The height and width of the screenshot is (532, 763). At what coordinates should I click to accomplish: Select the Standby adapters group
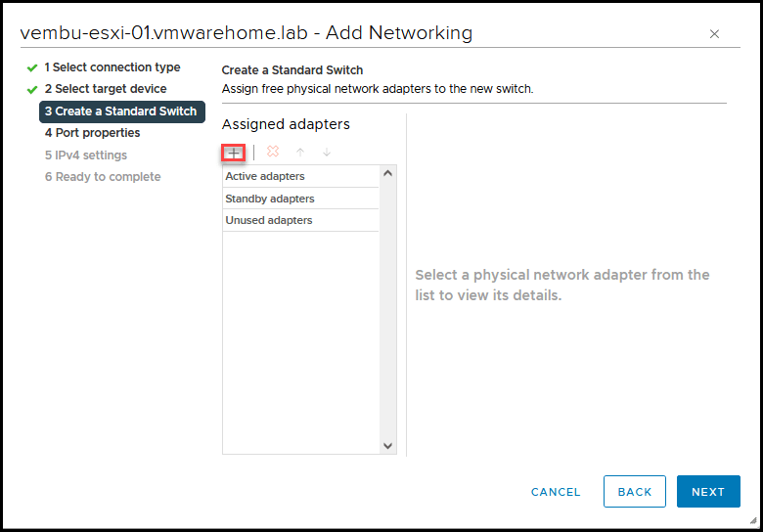click(300, 199)
